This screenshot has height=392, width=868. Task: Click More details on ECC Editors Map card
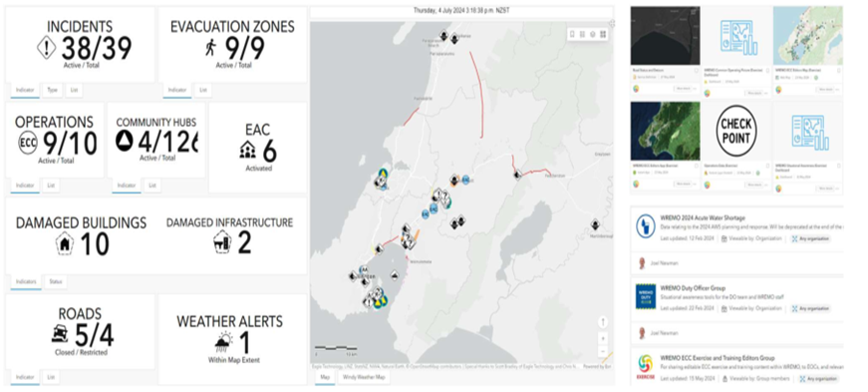click(x=825, y=89)
